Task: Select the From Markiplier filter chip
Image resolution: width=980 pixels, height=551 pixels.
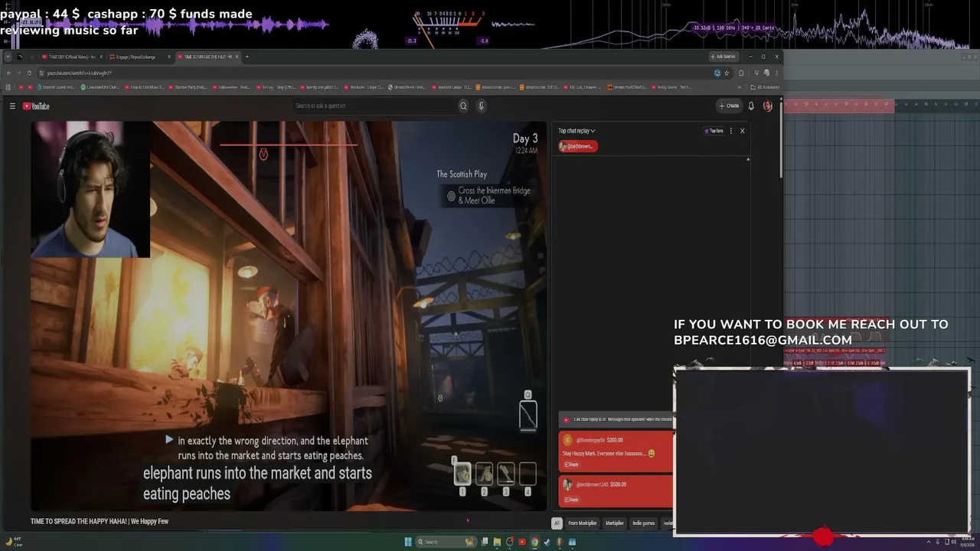Action: click(x=583, y=523)
